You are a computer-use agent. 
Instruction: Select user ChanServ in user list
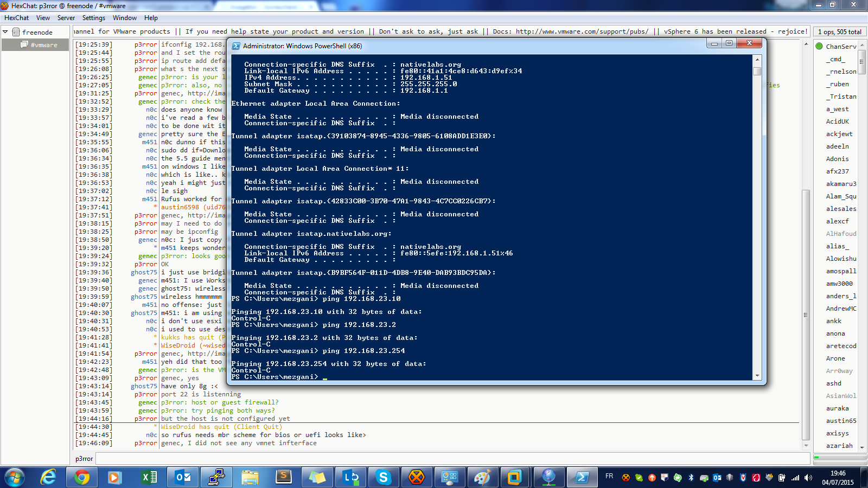841,47
